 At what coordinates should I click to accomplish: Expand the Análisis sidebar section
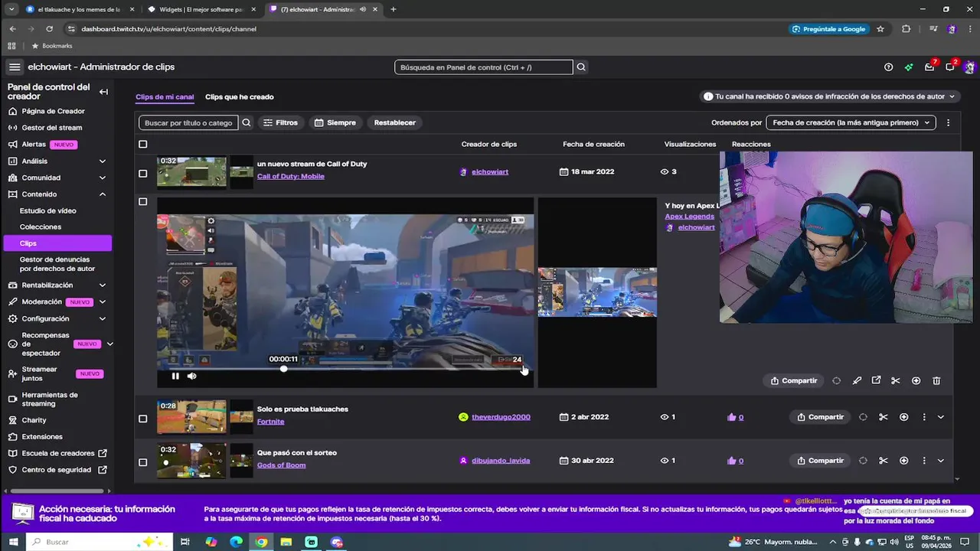pos(103,161)
